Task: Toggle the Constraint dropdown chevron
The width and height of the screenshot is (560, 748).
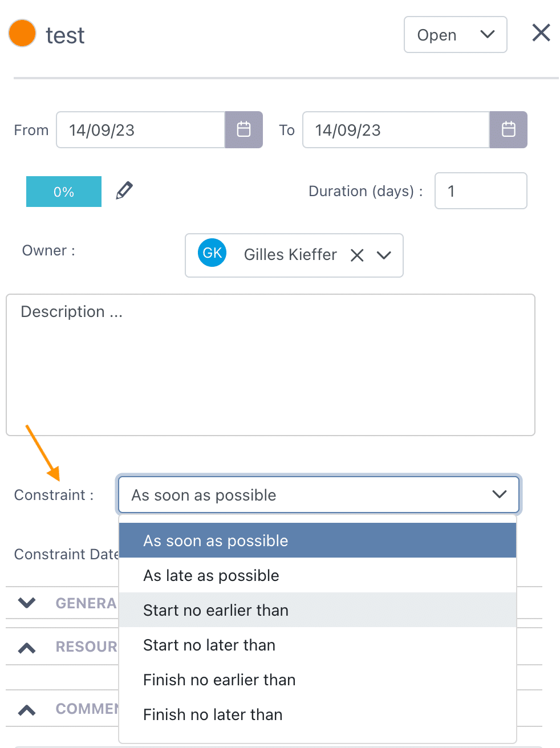Action: pyautogui.click(x=500, y=494)
